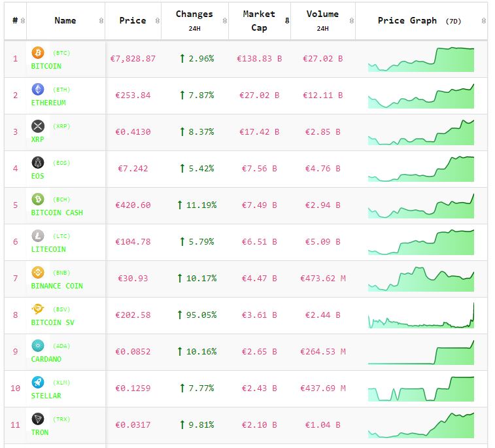Open the ETHEREUM name link
This screenshot has width=495, height=448.
[x=48, y=103]
